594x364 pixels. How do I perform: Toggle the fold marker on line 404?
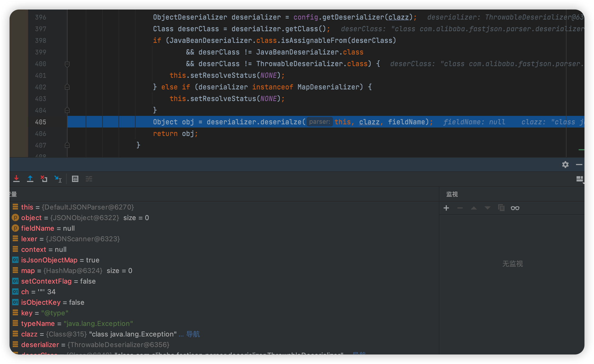click(x=67, y=110)
